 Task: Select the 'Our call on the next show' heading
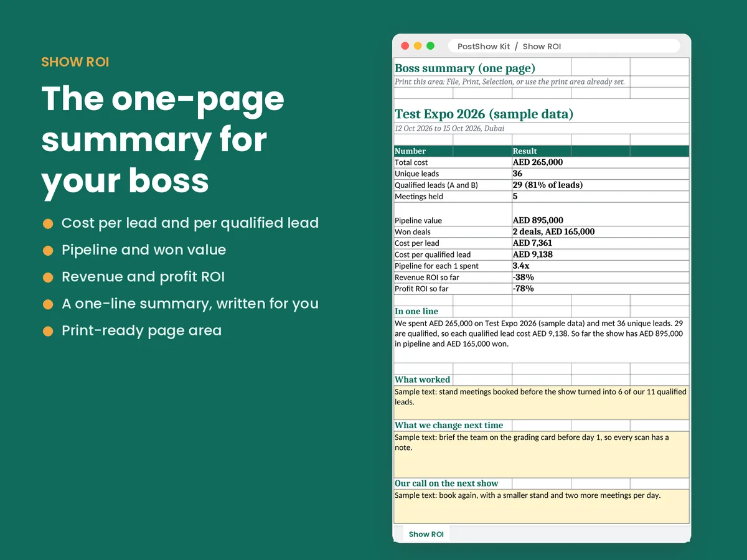(x=453, y=483)
